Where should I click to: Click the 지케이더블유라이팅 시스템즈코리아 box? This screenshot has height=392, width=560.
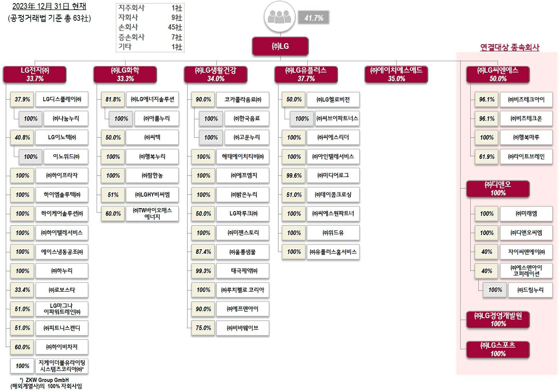62,366
